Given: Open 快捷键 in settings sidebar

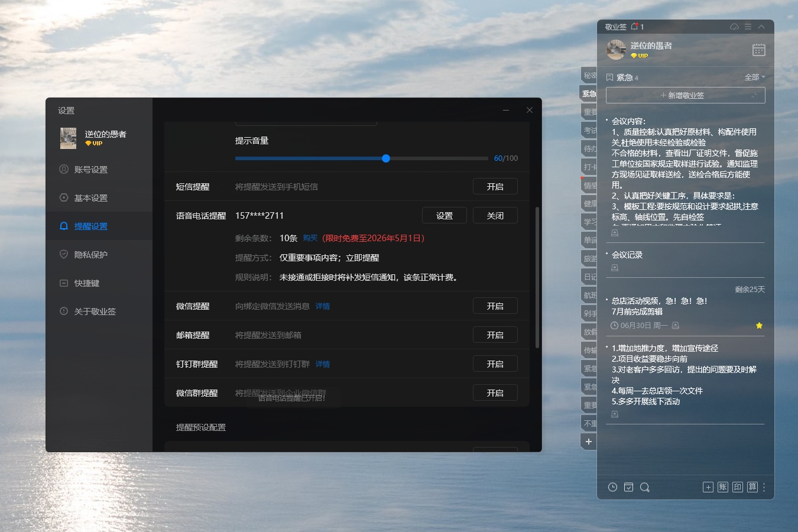Looking at the screenshot, I should click(99, 283).
